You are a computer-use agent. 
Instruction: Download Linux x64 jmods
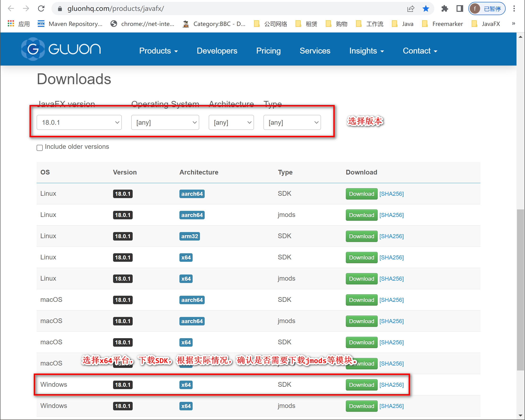pyautogui.click(x=361, y=279)
